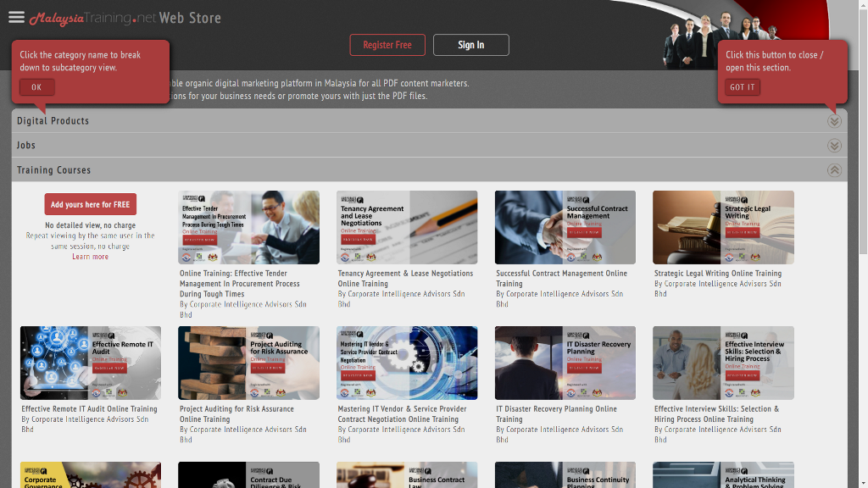
Task: Click Online Training: Effective Tender Management title
Action: [x=240, y=283]
